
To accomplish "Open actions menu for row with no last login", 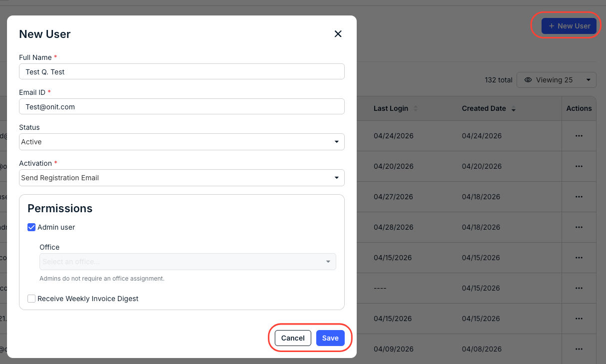I will coord(579,288).
